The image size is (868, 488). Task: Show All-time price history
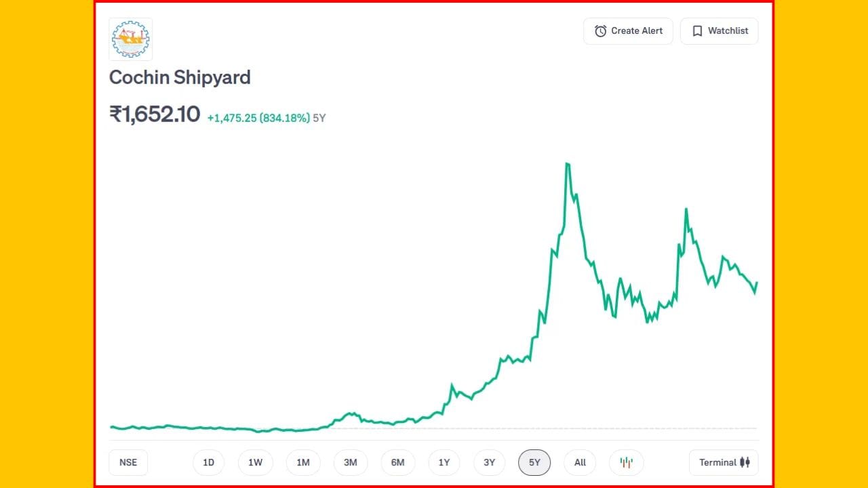[580, 463]
